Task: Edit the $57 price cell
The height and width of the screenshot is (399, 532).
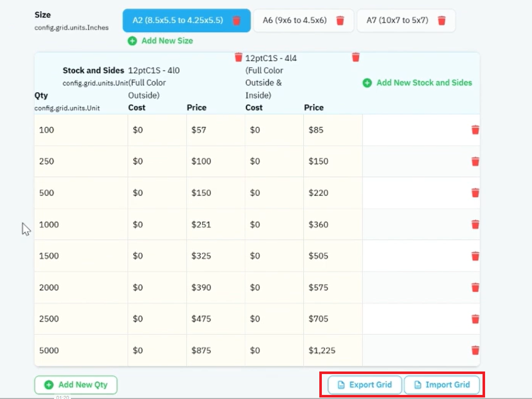Action: coord(215,130)
